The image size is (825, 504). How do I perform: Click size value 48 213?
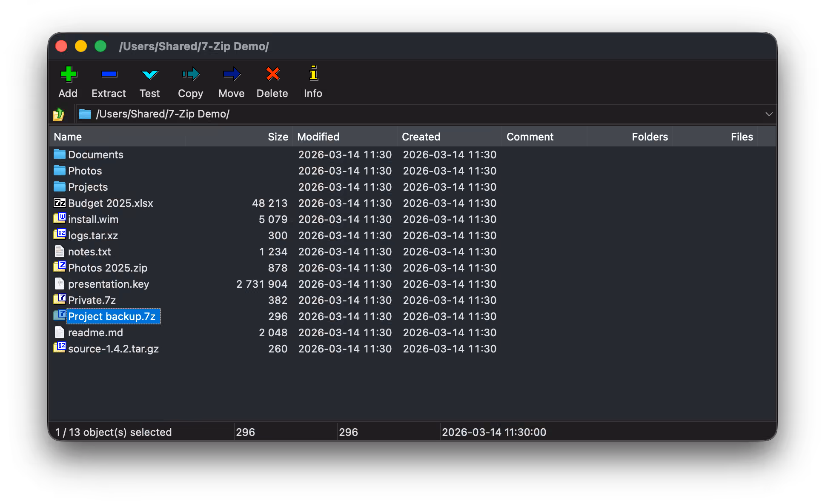tap(269, 203)
